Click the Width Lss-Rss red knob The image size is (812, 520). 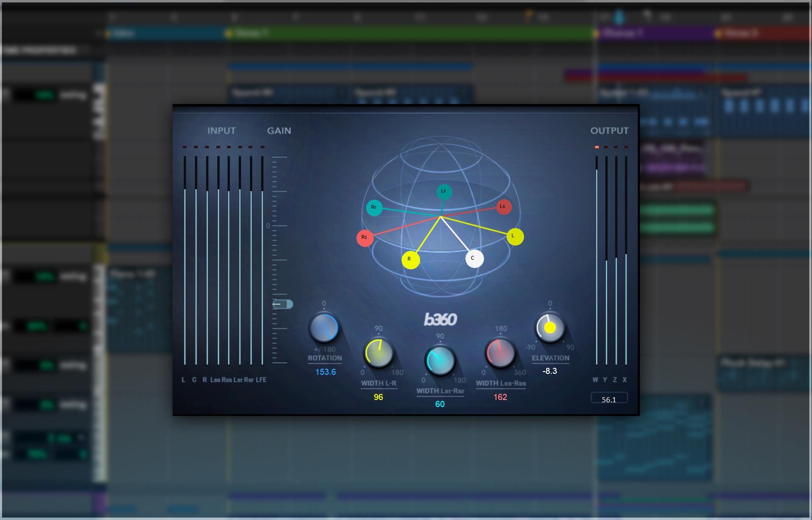[x=500, y=353]
